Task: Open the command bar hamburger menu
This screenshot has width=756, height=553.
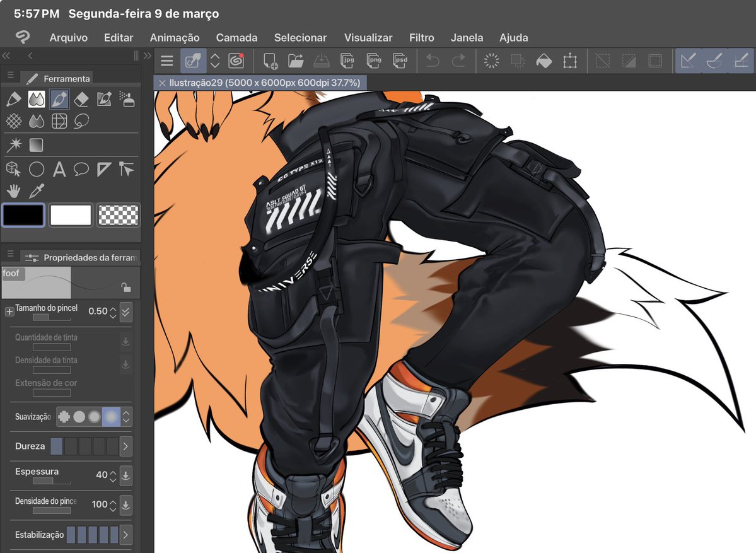Action: point(167,61)
